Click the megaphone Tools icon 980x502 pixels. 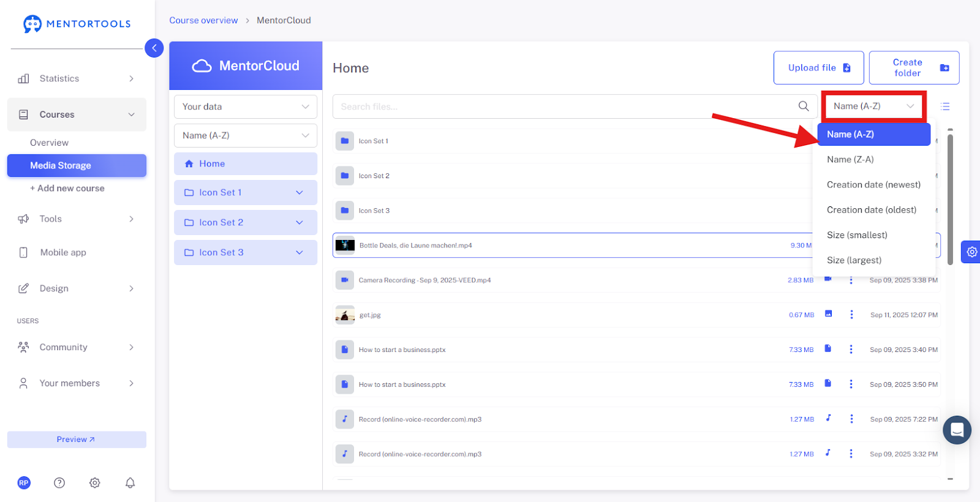point(23,219)
